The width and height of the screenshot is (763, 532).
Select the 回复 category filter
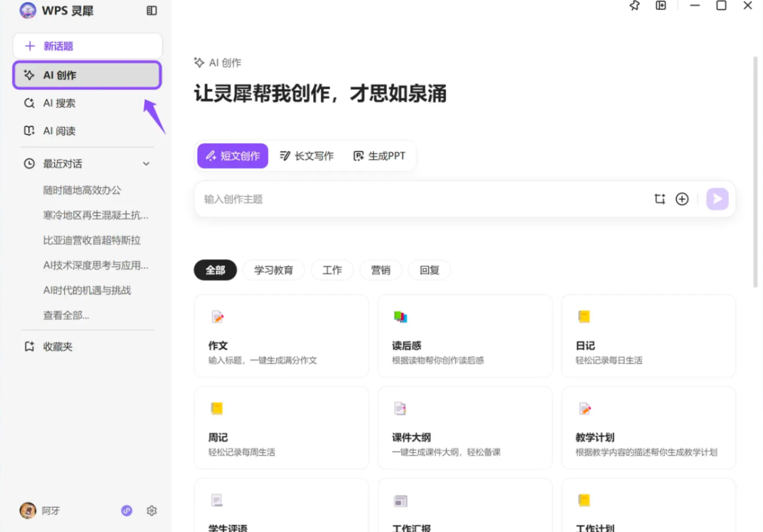(x=429, y=270)
